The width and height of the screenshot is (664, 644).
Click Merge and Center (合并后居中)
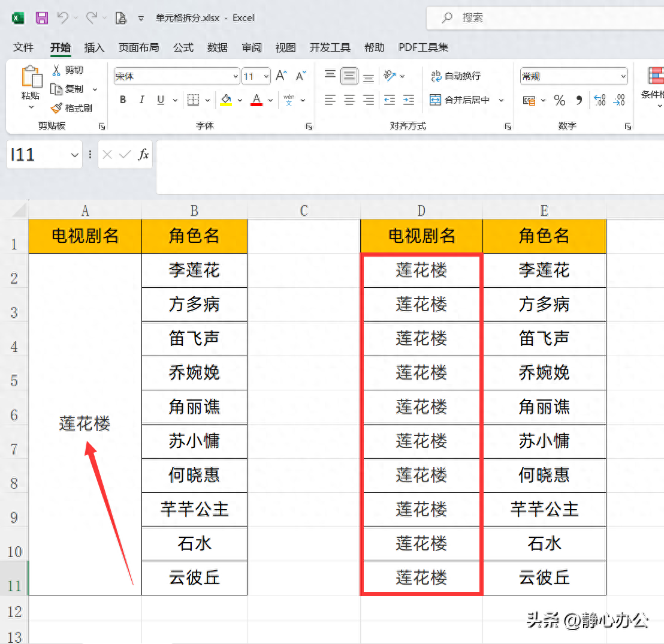pyautogui.click(x=460, y=100)
